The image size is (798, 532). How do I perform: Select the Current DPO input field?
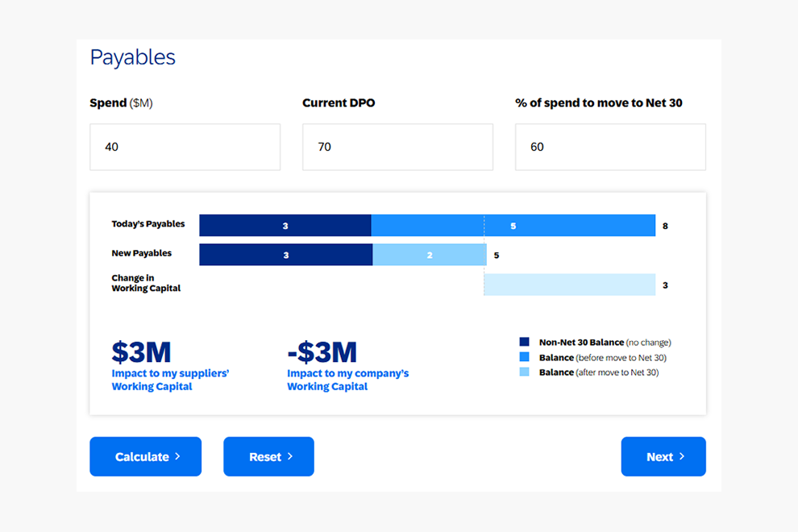tap(397, 147)
